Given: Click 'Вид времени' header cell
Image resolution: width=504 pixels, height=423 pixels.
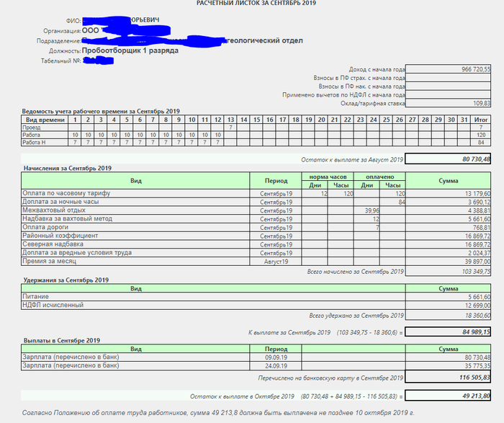Looking at the screenshot, I should (x=45, y=120).
